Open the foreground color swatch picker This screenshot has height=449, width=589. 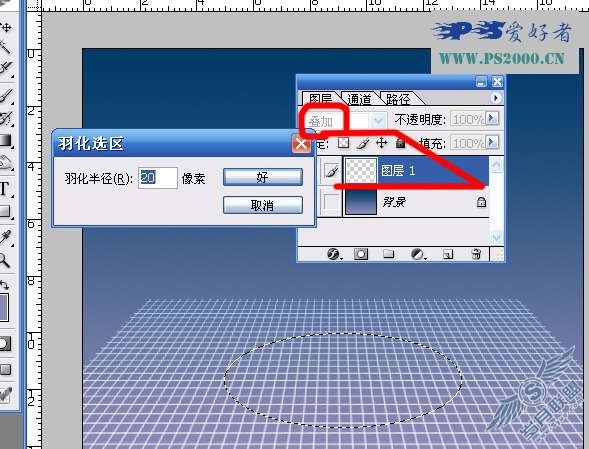tap(4, 307)
